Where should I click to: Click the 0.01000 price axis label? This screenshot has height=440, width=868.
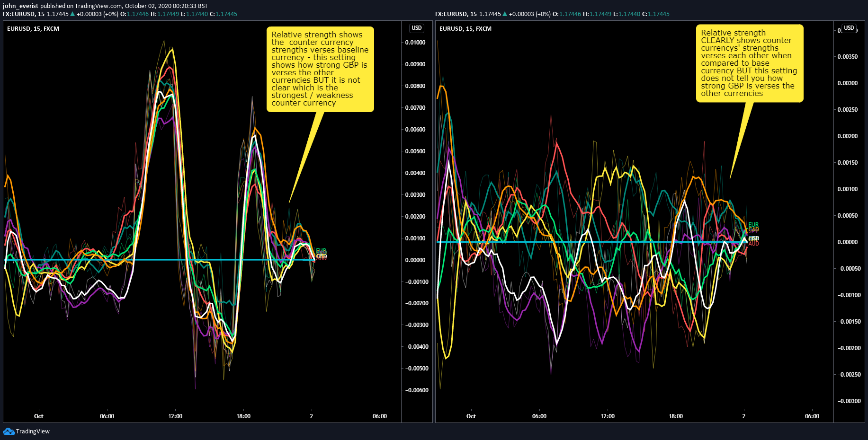415,43
